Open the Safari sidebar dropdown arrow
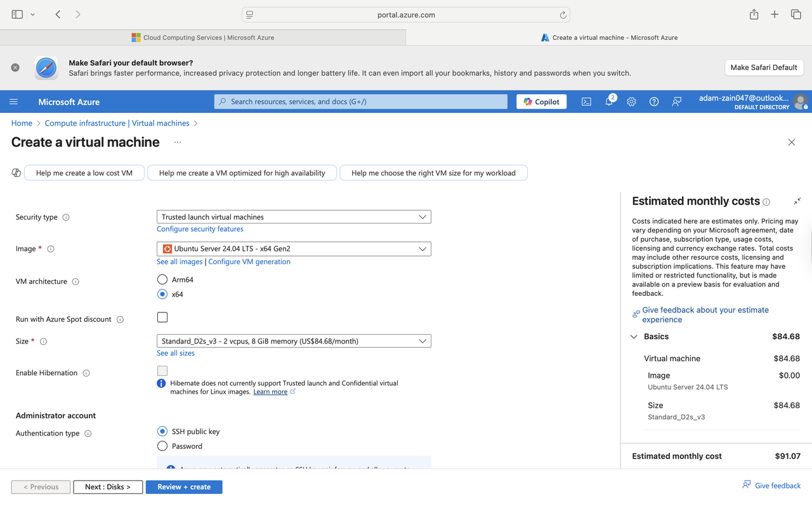This screenshot has width=812, height=508. (33, 14)
